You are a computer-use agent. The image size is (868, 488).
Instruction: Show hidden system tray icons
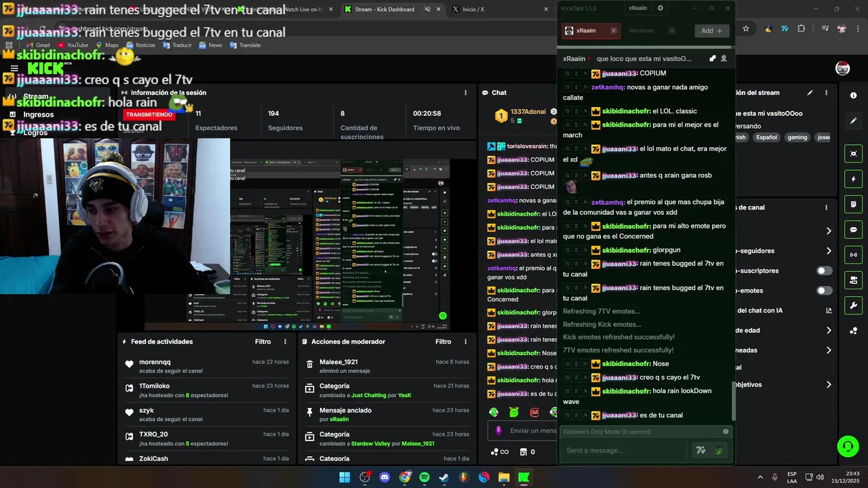tap(759, 477)
